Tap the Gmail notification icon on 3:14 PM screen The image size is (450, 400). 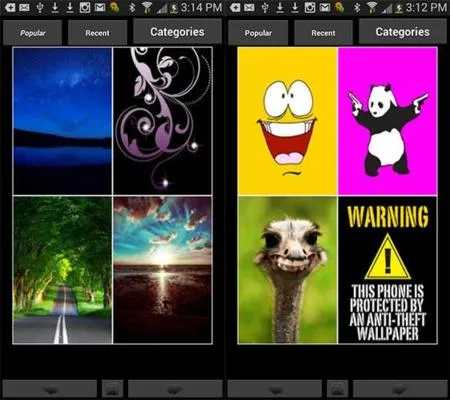coord(100,7)
